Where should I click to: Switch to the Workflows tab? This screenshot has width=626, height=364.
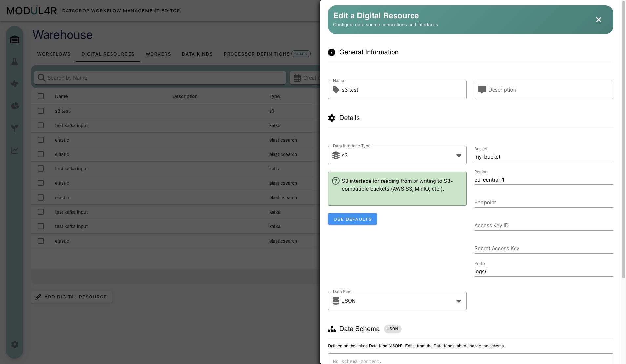click(54, 54)
